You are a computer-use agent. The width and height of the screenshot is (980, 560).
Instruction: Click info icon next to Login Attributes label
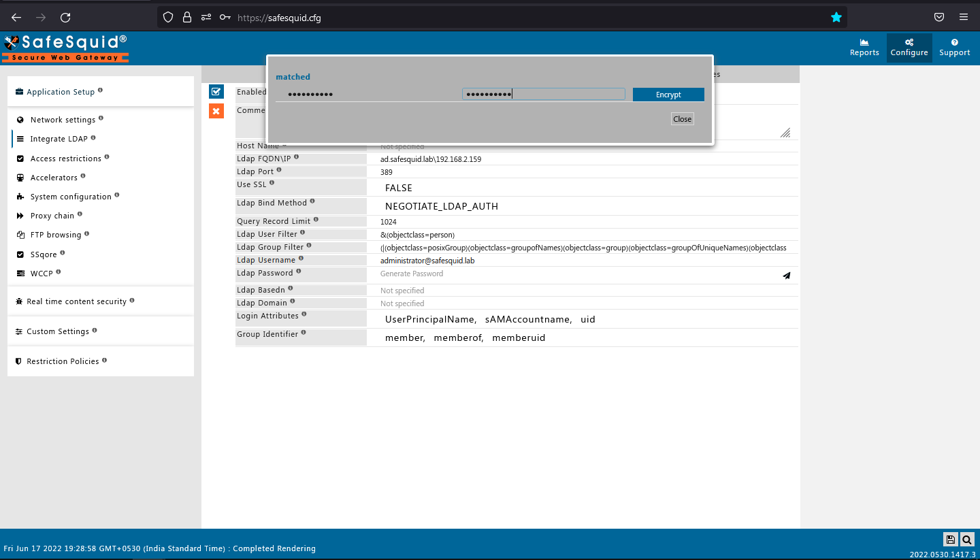[x=304, y=314]
